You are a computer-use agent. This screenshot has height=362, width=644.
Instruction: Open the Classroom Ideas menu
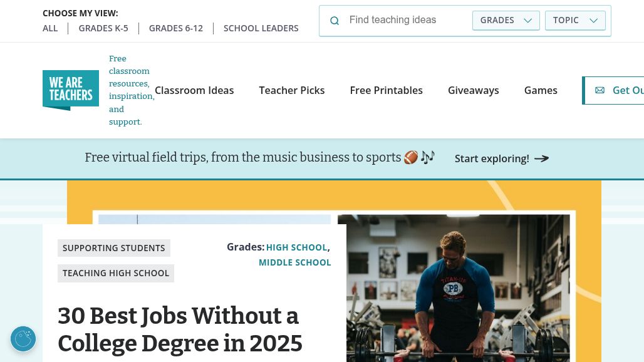(x=194, y=90)
